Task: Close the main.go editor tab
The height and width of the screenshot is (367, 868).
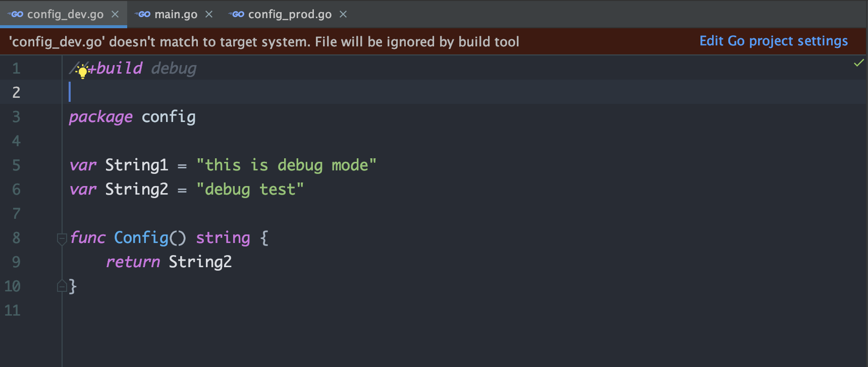Action: (x=209, y=14)
